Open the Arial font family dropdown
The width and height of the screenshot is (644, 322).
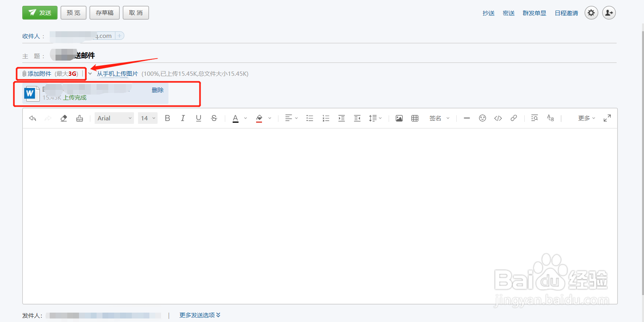pos(114,118)
